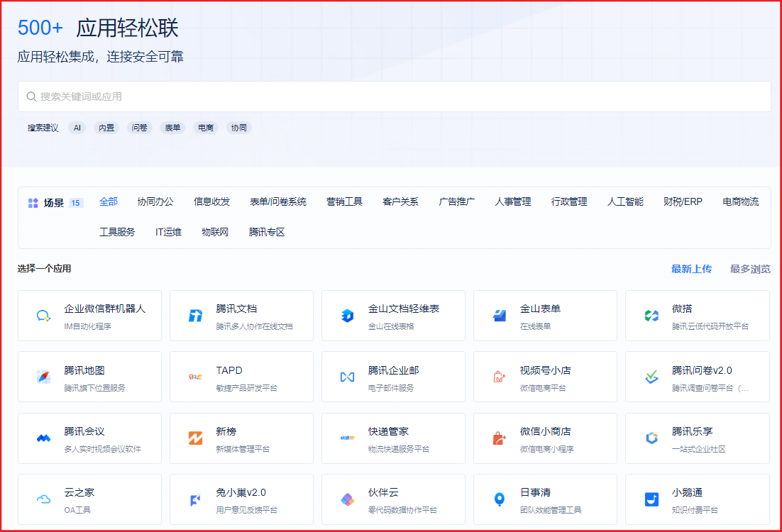Switch to the 全部 scene tab
The image size is (782, 532).
(109, 202)
